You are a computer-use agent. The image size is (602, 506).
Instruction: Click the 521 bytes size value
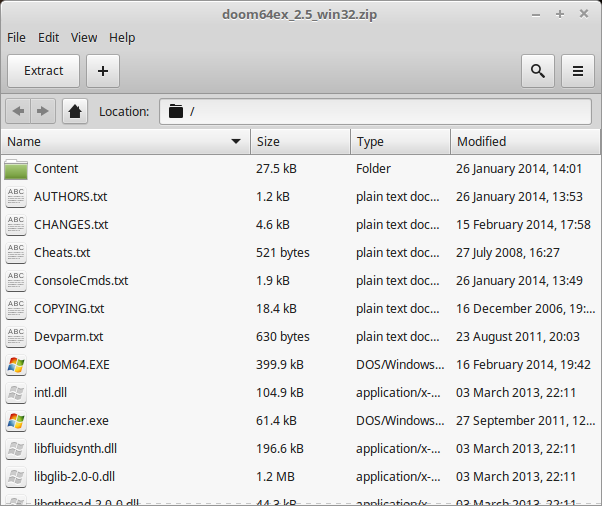(283, 253)
